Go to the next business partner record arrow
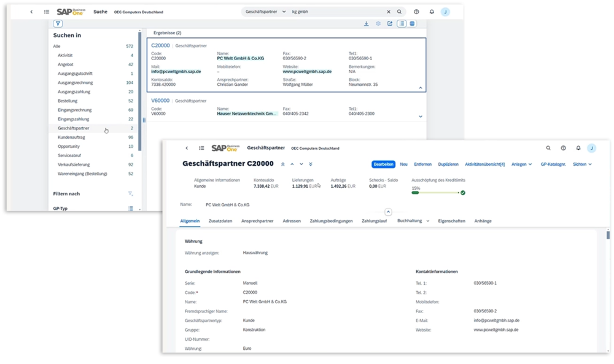The image size is (614, 364). (301, 165)
